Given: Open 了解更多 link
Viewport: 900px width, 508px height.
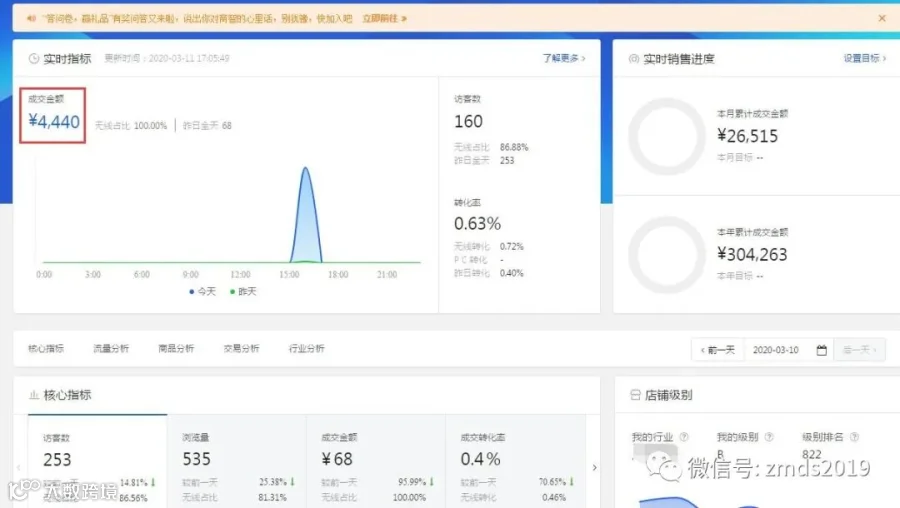Looking at the screenshot, I should point(564,58).
